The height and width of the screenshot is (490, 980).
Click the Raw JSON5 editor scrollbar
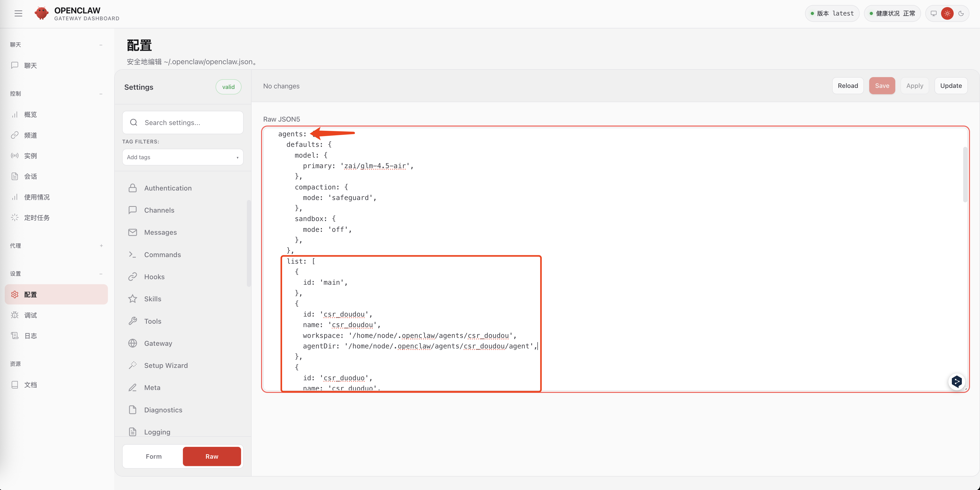[965, 175]
